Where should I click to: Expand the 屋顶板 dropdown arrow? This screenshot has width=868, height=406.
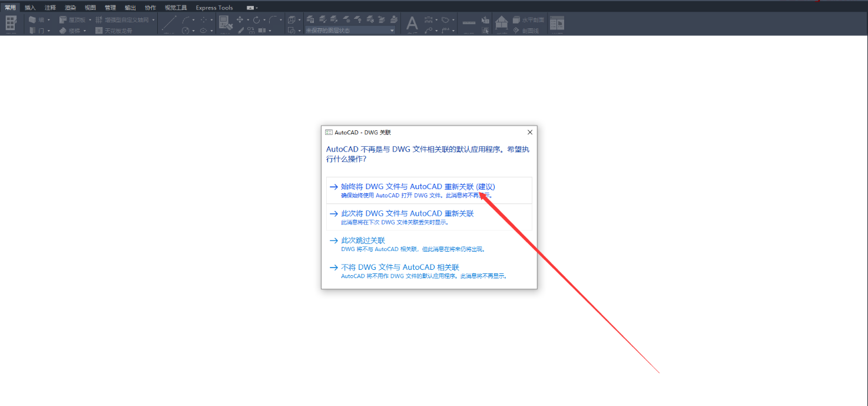click(x=90, y=19)
